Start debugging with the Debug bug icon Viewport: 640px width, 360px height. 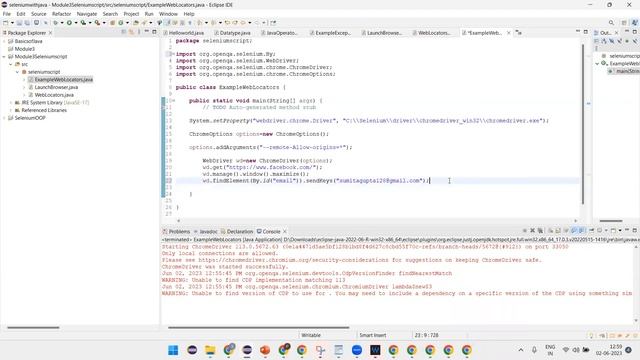[56, 23]
